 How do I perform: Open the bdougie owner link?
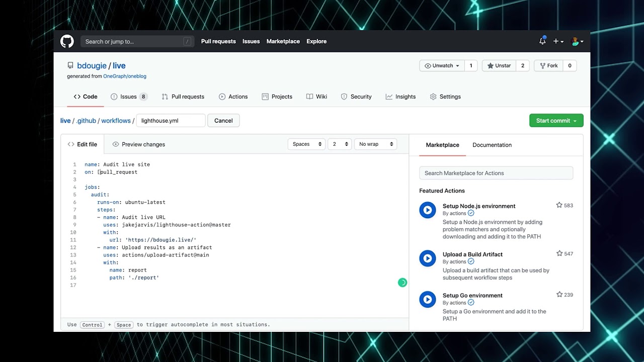click(x=92, y=65)
